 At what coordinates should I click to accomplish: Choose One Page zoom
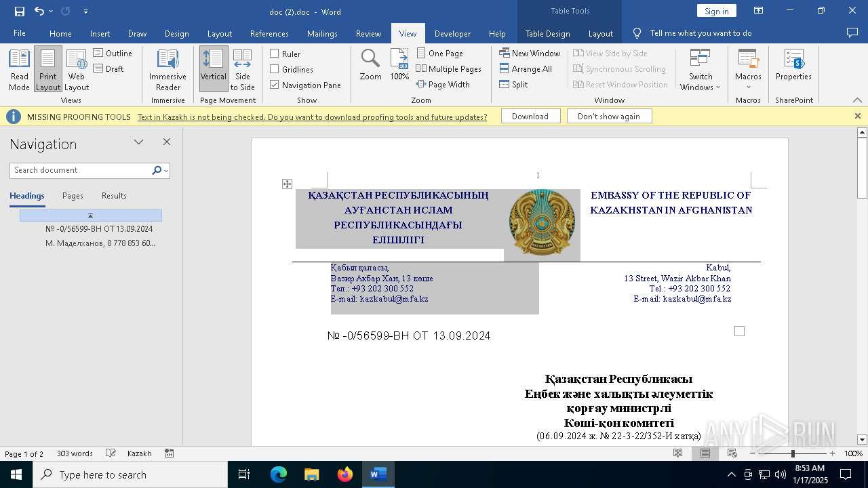(439, 53)
